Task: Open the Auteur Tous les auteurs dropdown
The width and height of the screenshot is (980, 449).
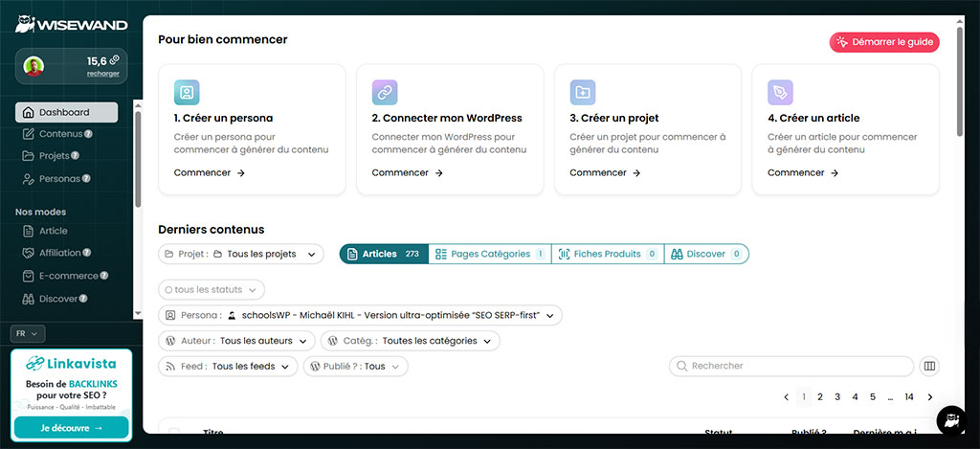Action: click(x=237, y=341)
